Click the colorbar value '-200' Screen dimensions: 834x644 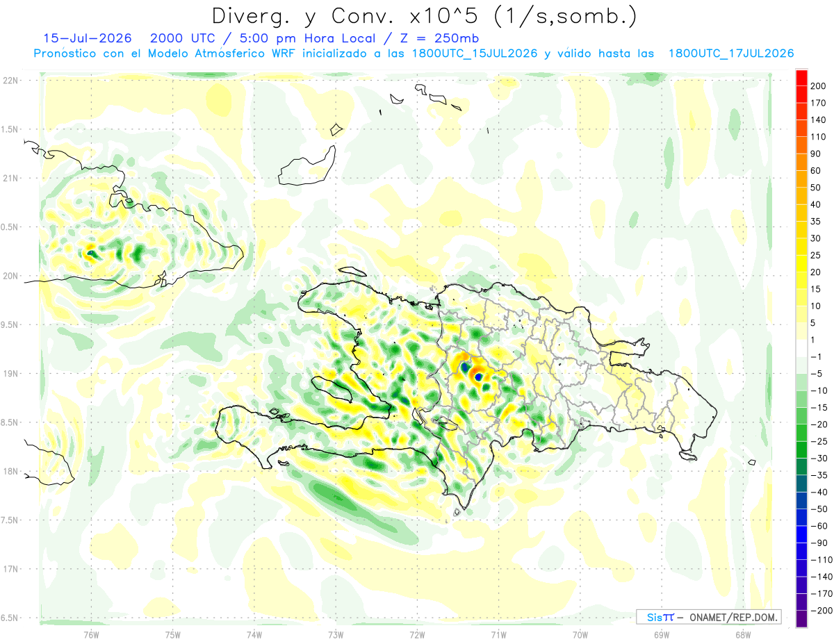(821, 611)
